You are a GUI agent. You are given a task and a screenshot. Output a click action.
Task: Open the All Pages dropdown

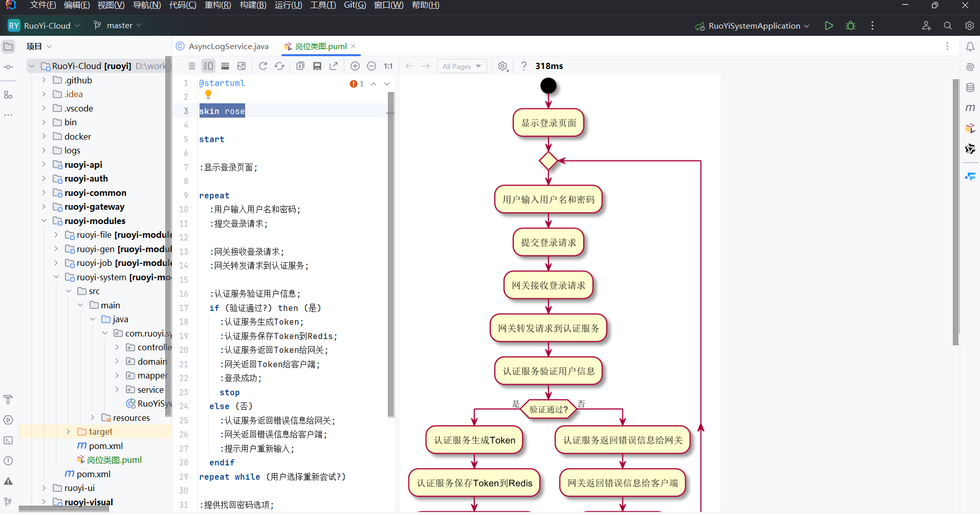461,66
